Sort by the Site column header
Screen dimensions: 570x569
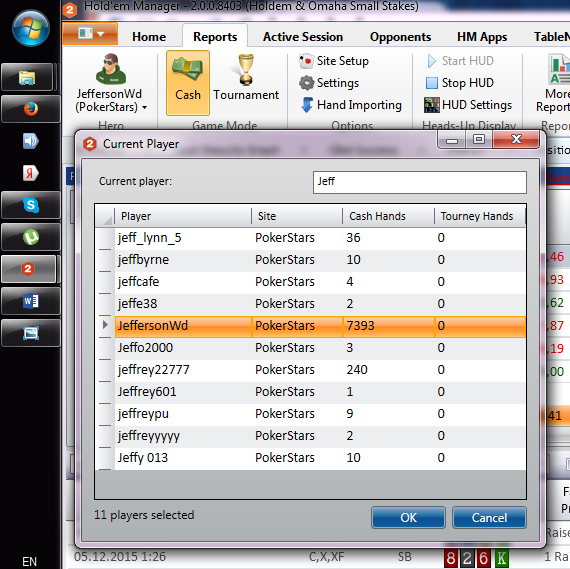tap(297, 216)
